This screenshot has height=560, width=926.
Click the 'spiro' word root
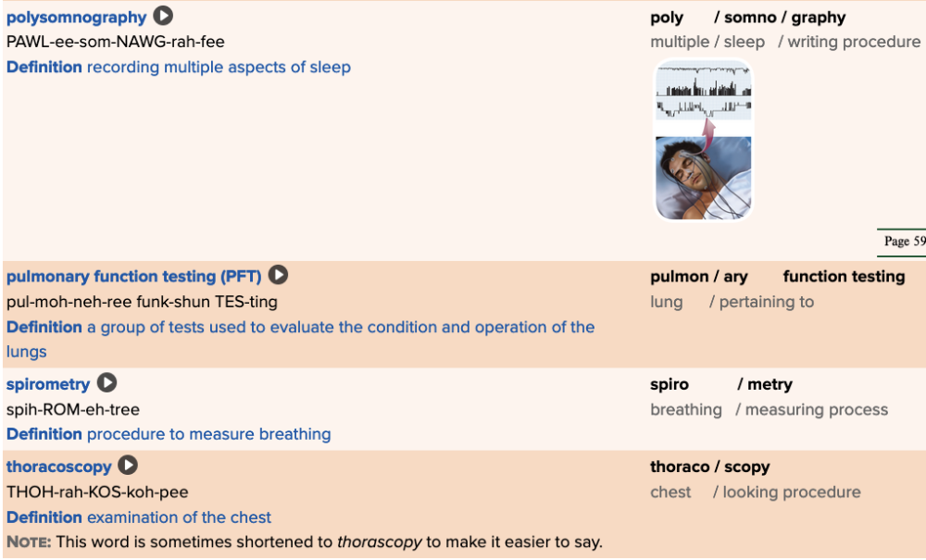point(669,384)
